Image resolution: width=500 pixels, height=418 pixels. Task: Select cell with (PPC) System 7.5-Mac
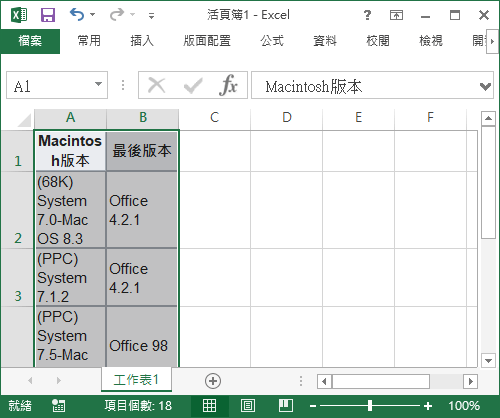[x=70, y=337]
